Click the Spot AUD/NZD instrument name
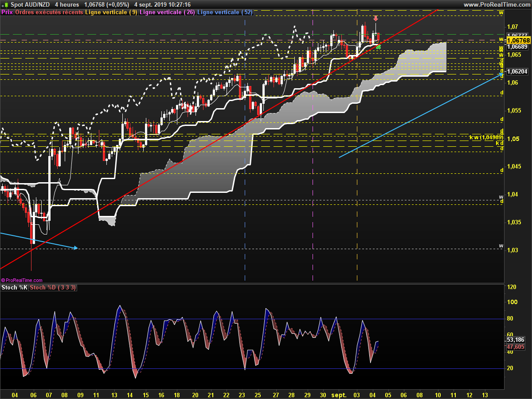This screenshot has height=399, width=532. pyautogui.click(x=29, y=4)
